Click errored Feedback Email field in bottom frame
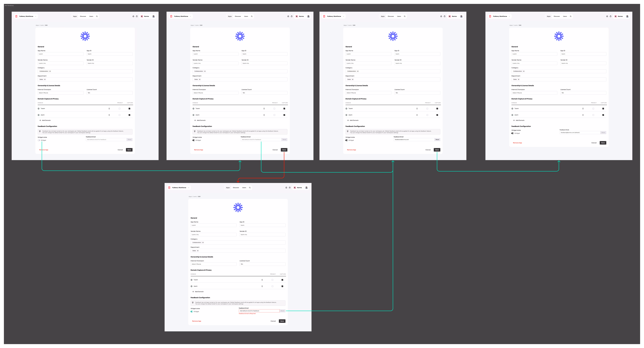The width and height of the screenshot is (644, 348). pos(259,311)
